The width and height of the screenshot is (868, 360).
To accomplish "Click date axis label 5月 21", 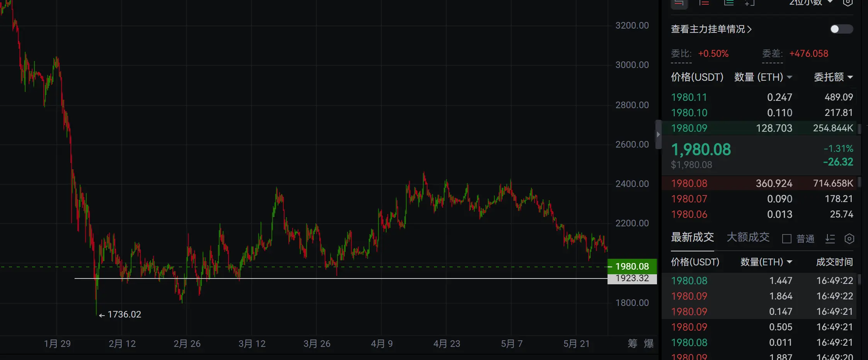I will tap(576, 344).
